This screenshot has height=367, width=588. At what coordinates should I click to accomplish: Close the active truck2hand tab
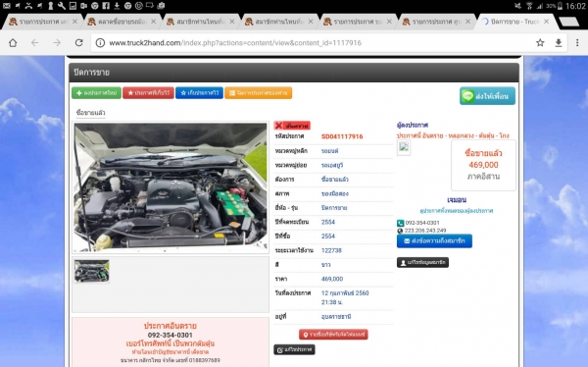coord(547,22)
